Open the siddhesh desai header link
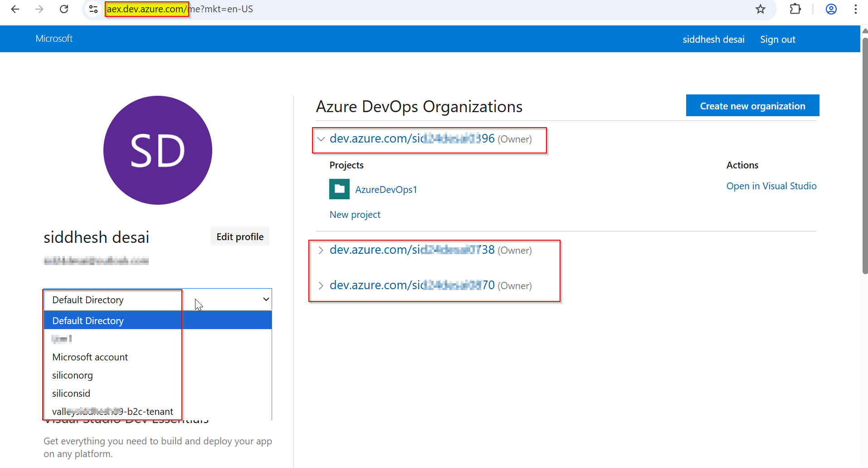Image resolution: width=868 pixels, height=468 pixels. (x=713, y=39)
